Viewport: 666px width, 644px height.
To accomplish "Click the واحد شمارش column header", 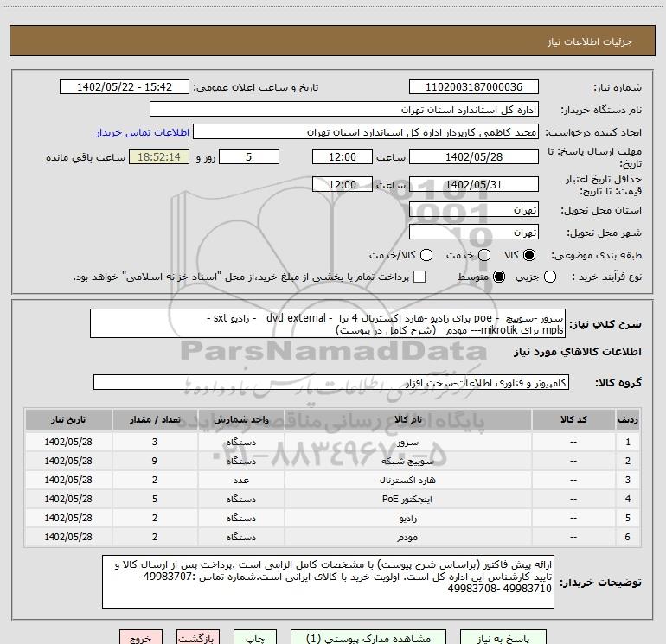I will coord(240,419).
